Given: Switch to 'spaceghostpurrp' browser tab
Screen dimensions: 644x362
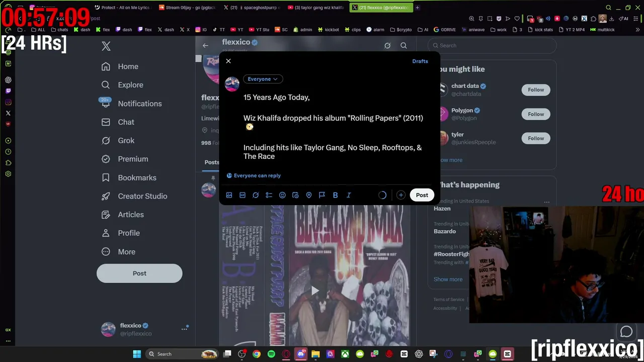Looking at the screenshot, I should (x=252, y=8).
